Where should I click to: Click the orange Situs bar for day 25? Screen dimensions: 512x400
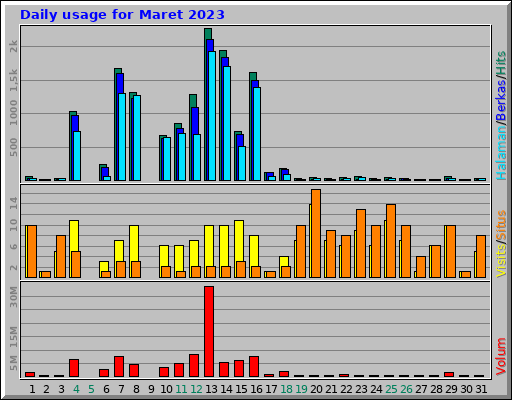pos(391,241)
